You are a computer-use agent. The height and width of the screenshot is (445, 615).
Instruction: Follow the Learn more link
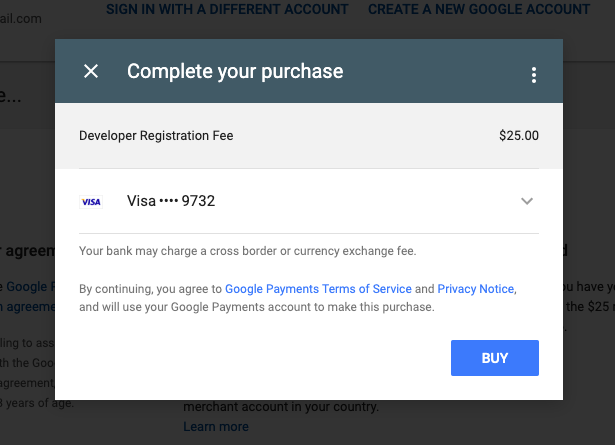tap(216, 427)
